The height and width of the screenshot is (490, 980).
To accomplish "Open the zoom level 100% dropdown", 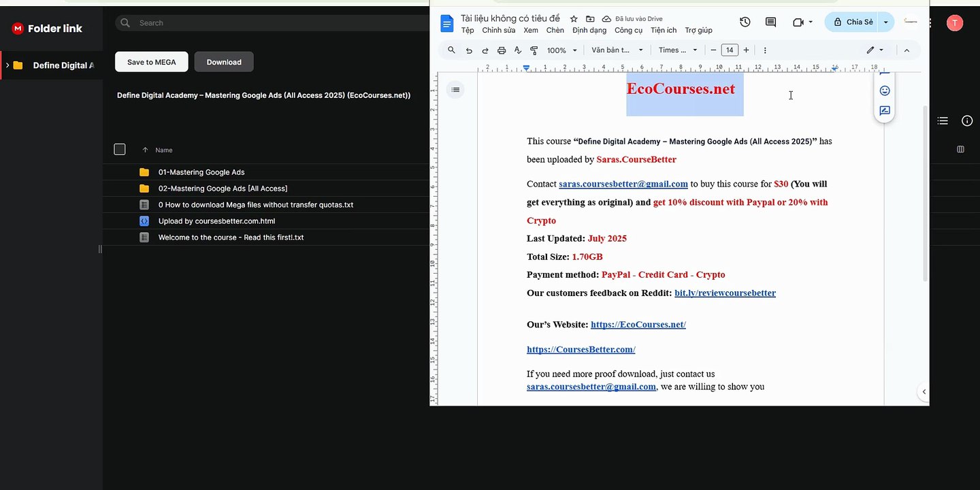I will tap(562, 50).
